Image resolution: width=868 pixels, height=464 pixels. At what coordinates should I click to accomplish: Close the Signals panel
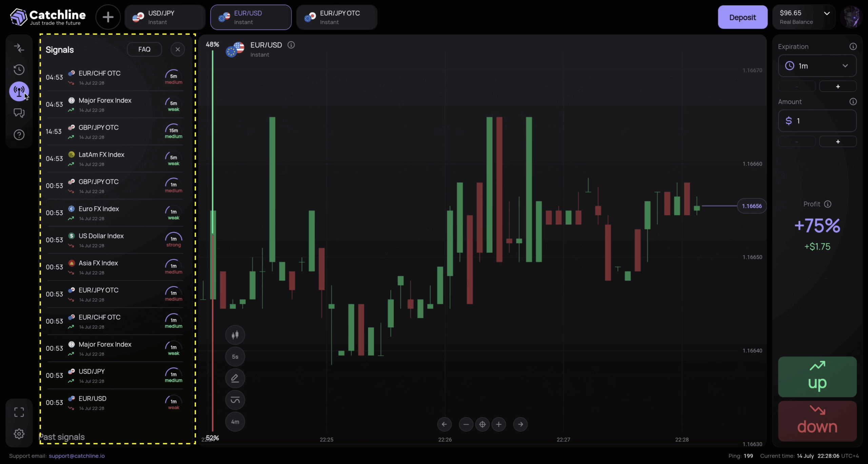pyautogui.click(x=178, y=49)
